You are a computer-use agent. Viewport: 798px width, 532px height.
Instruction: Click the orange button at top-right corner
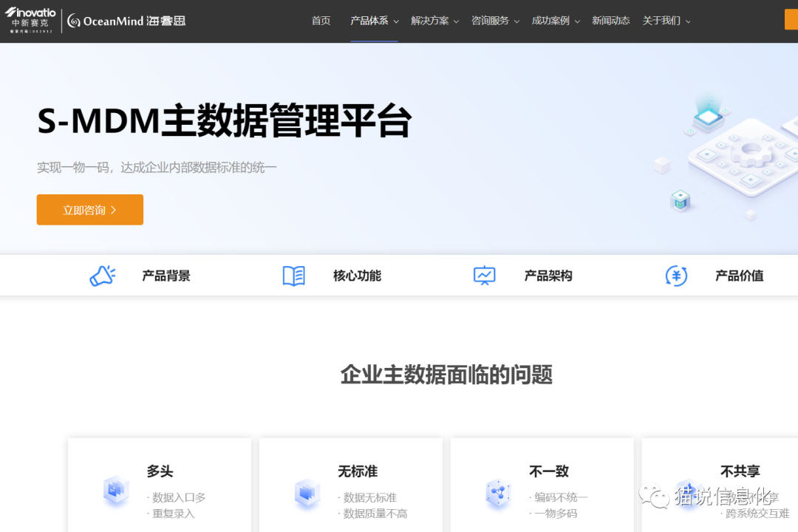coord(791,20)
